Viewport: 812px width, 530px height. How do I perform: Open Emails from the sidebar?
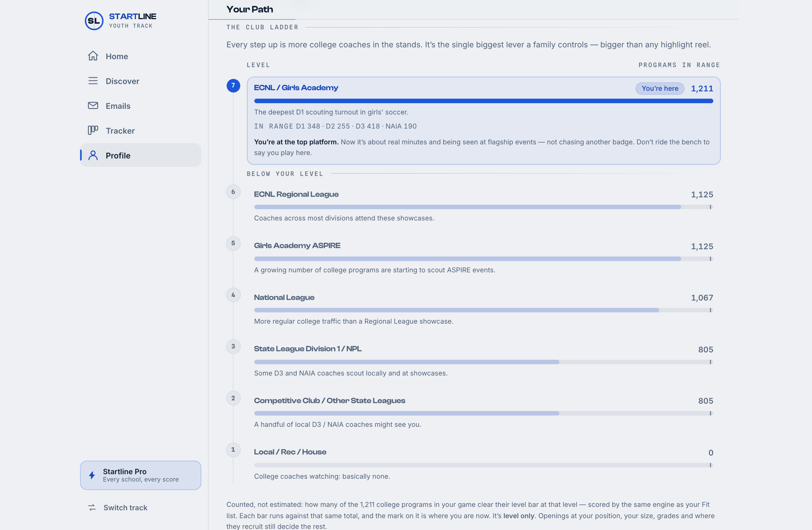(141, 106)
